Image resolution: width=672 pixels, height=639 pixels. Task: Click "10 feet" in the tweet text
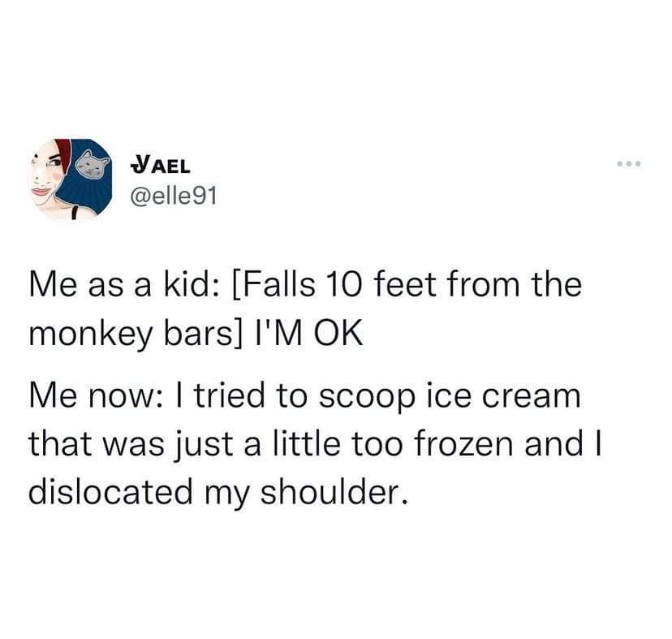(382, 285)
